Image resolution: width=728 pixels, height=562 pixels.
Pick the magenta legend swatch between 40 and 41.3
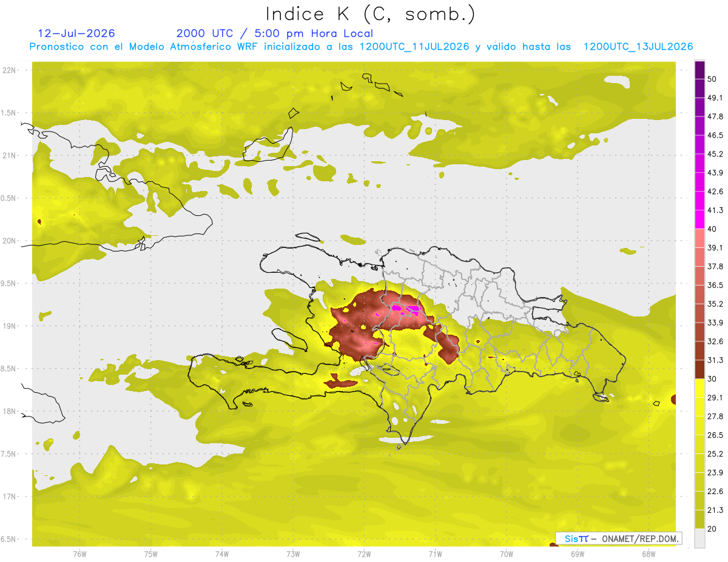[700, 219]
